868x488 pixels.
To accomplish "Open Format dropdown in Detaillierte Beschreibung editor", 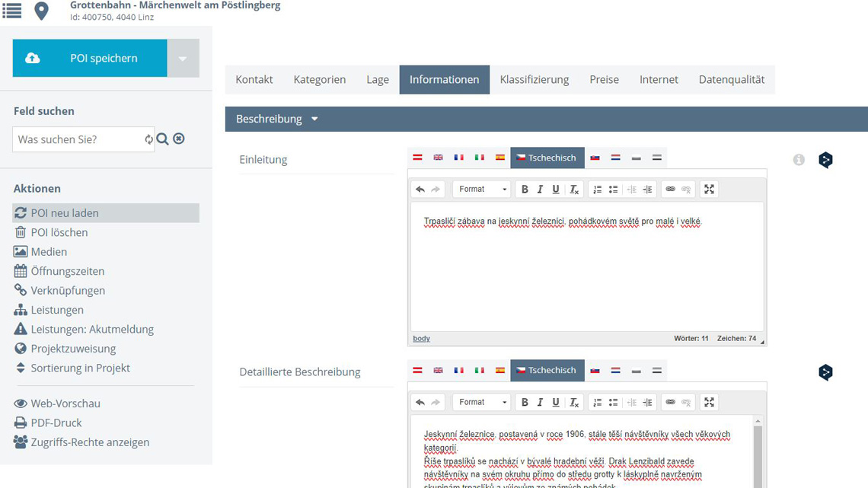I will click(x=482, y=402).
